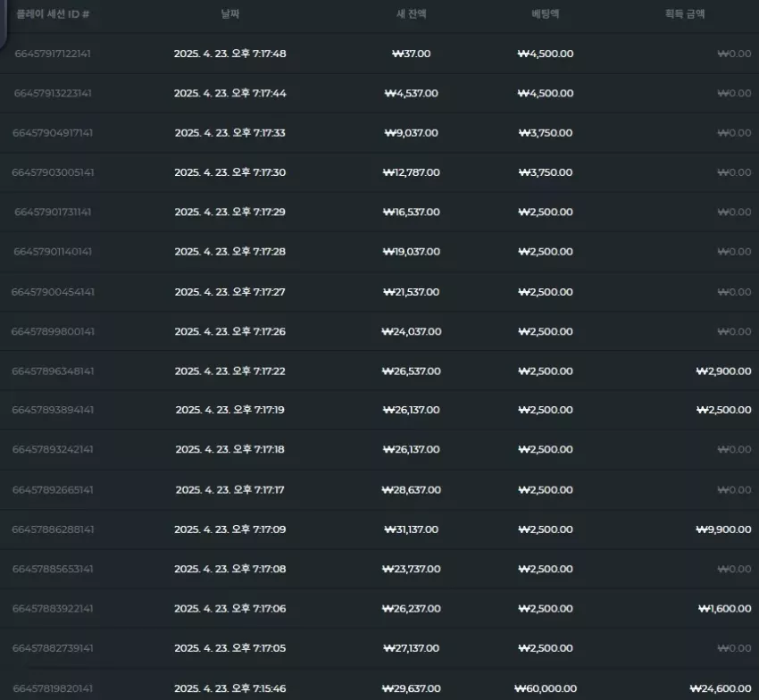Viewport: 759px width, 700px height.
Task: Select the row with ₩9,900.00 winnings
Action: [x=379, y=529]
